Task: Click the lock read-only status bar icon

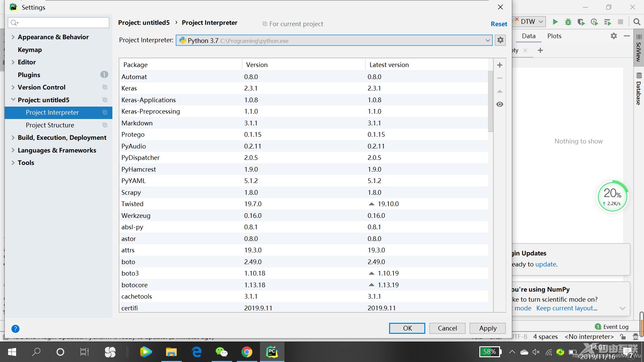Action: 623,337
